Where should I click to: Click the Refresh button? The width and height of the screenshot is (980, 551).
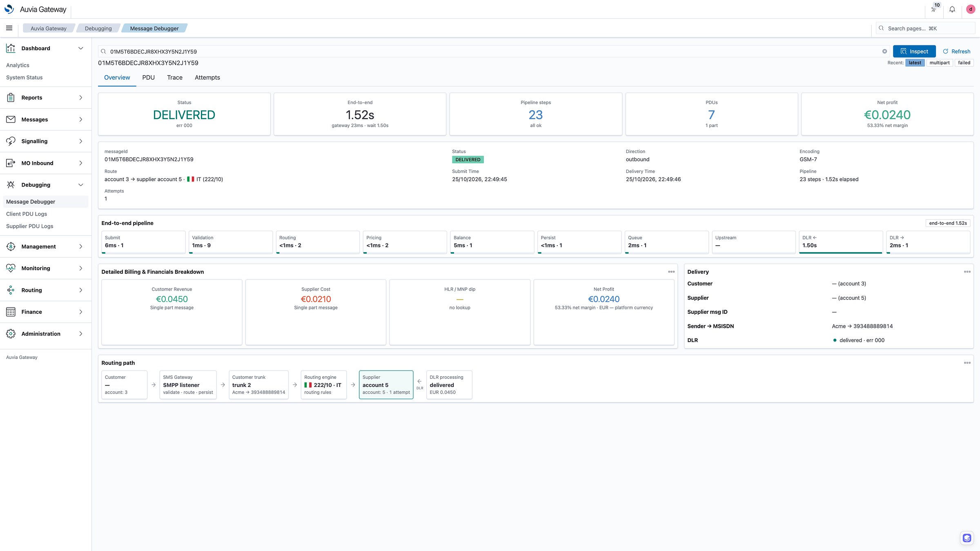tap(956, 51)
